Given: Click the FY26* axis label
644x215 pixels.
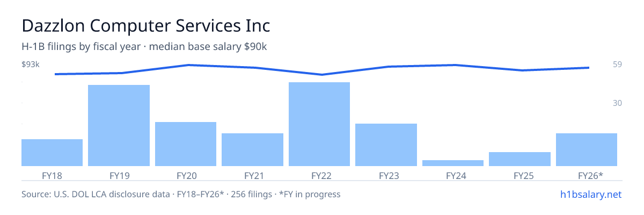Looking at the screenshot, I should (590, 175).
